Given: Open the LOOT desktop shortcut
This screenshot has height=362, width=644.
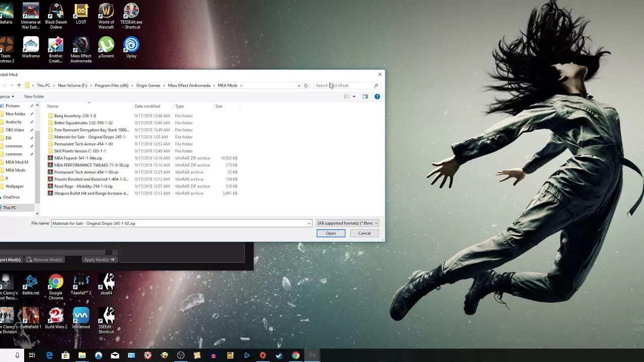Looking at the screenshot, I should click(81, 14).
